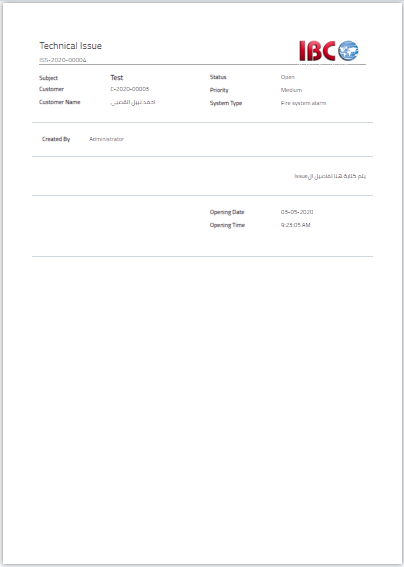Click the Fire system alarm value
404x567 pixels.
(x=303, y=103)
